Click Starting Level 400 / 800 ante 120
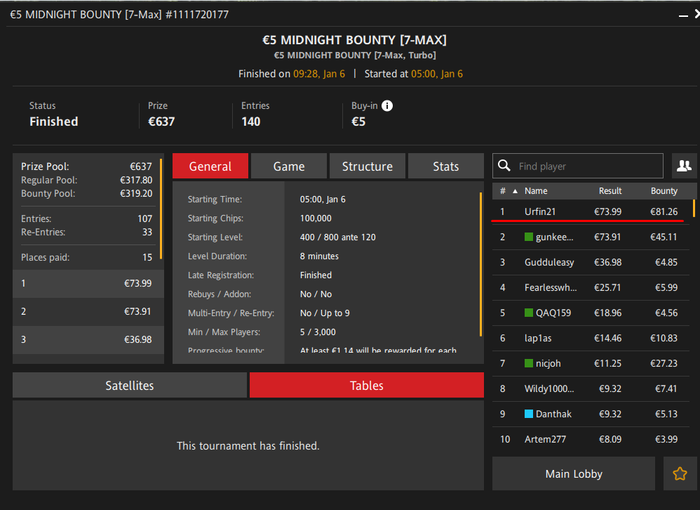The height and width of the screenshot is (510, 700). (338, 237)
